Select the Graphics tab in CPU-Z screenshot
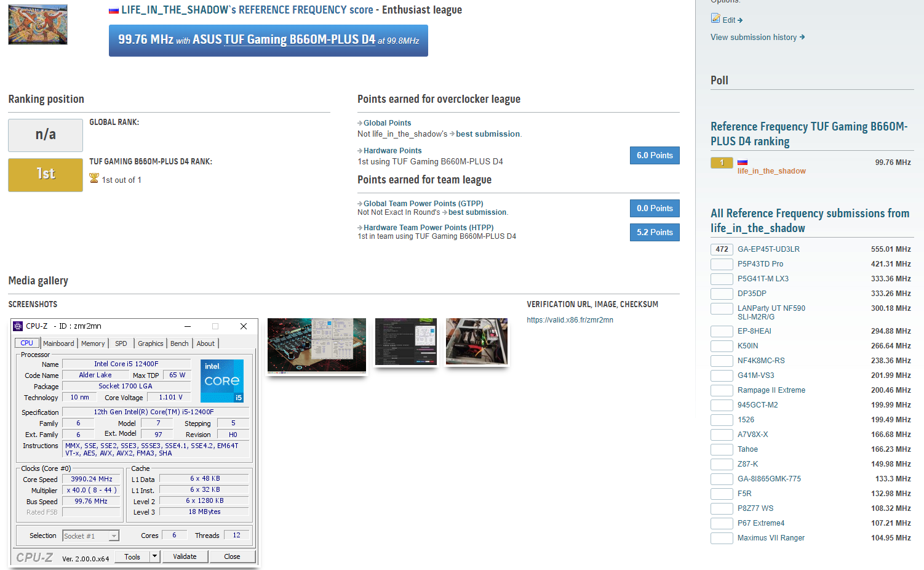This screenshot has width=924, height=570. tap(151, 343)
